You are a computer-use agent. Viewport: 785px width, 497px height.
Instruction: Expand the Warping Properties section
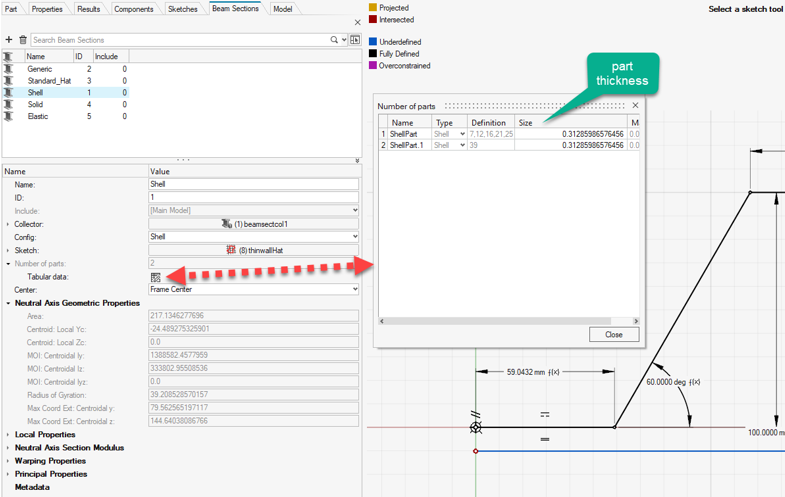(x=9, y=461)
